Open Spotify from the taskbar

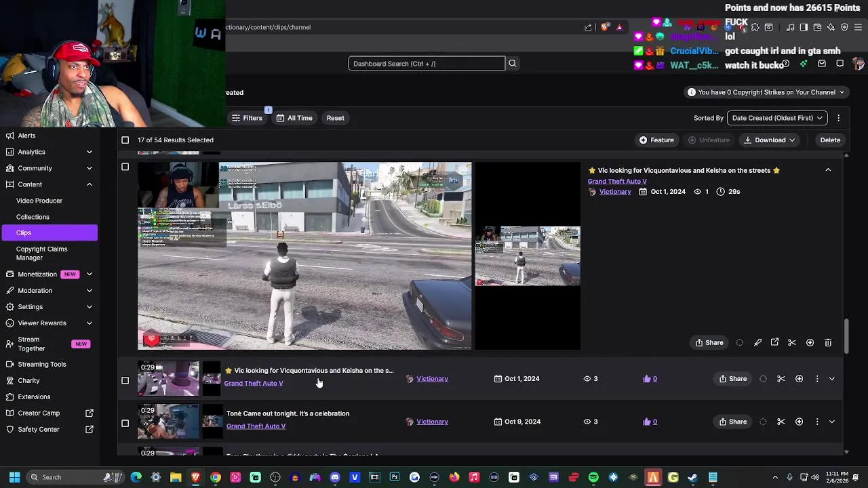[593, 477]
